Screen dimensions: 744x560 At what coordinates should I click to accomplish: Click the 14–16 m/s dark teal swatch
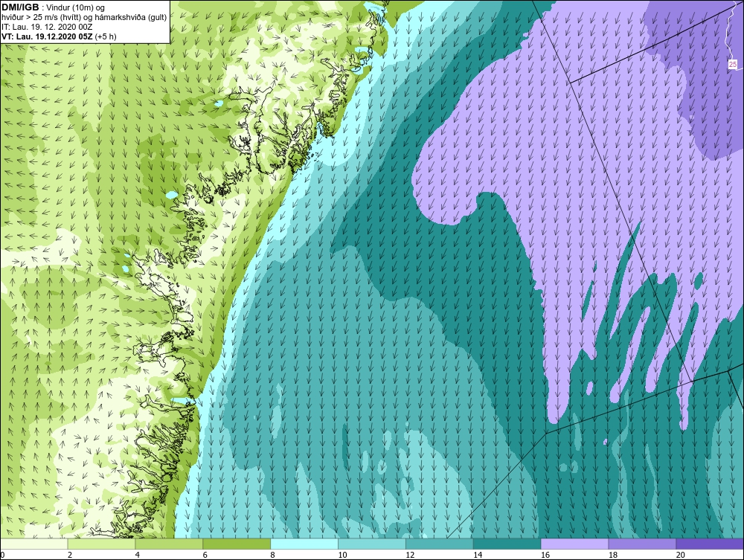point(507,544)
